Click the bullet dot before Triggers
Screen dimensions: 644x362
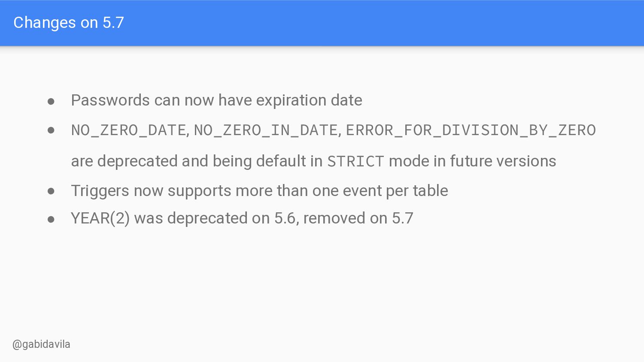coord(51,191)
